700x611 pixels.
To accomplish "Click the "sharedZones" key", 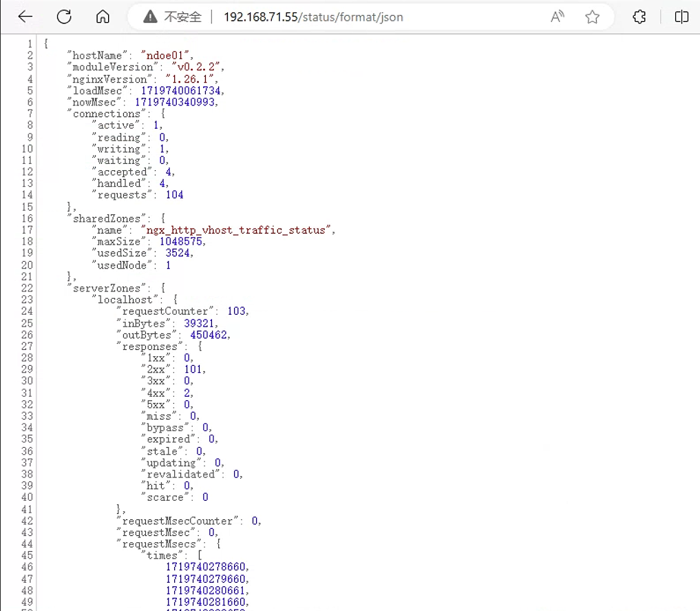I will (106, 219).
